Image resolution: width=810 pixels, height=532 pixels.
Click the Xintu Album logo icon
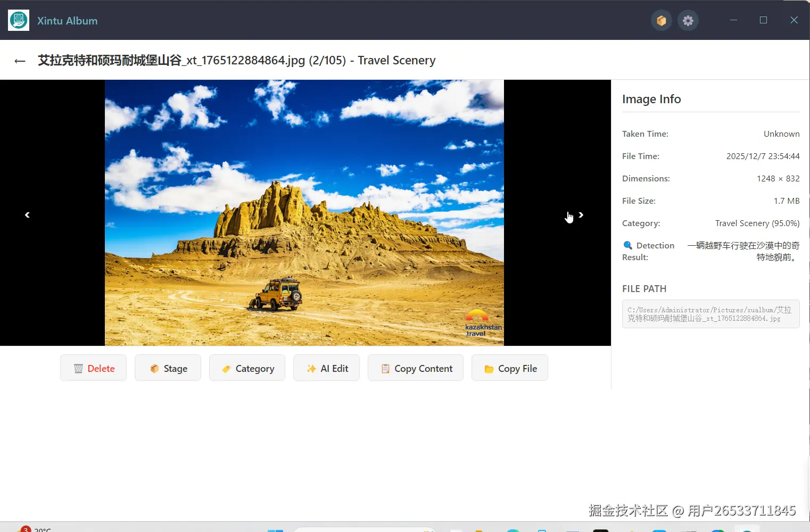click(18, 20)
